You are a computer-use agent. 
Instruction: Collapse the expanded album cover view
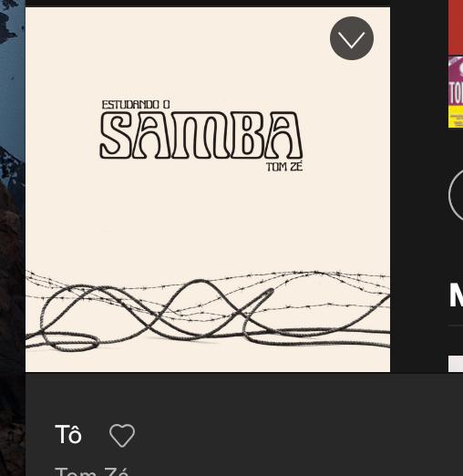click(352, 38)
